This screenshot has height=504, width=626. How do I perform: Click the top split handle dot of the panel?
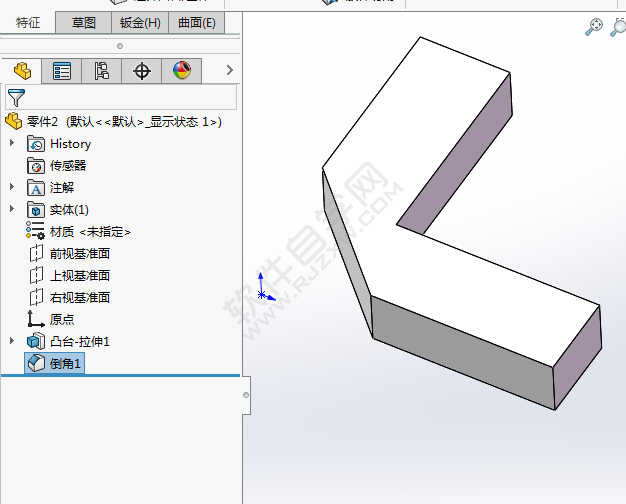click(120, 46)
